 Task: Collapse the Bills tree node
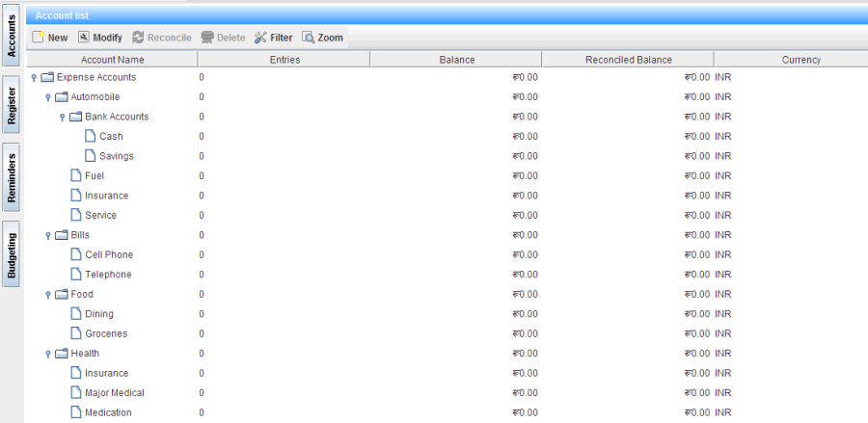point(48,236)
